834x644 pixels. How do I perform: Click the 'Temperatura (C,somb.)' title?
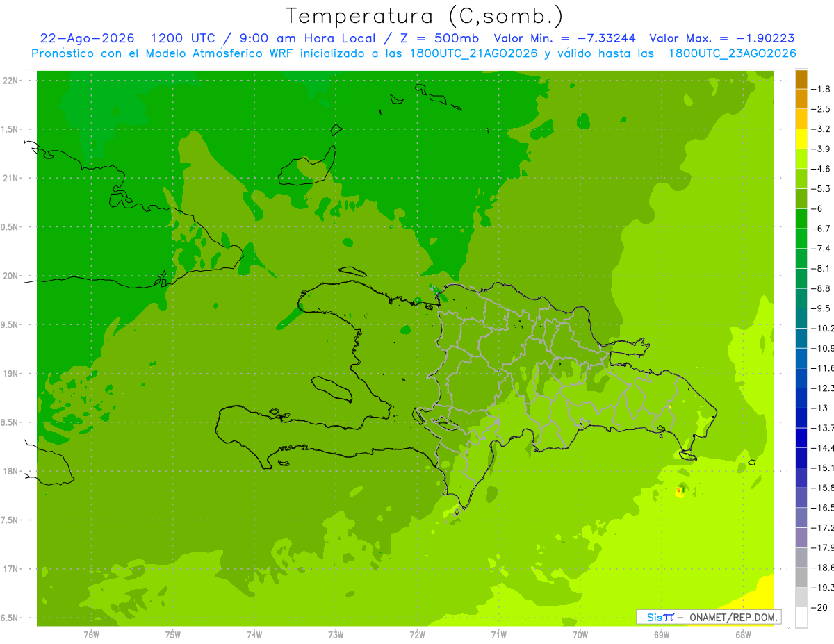tap(425, 16)
